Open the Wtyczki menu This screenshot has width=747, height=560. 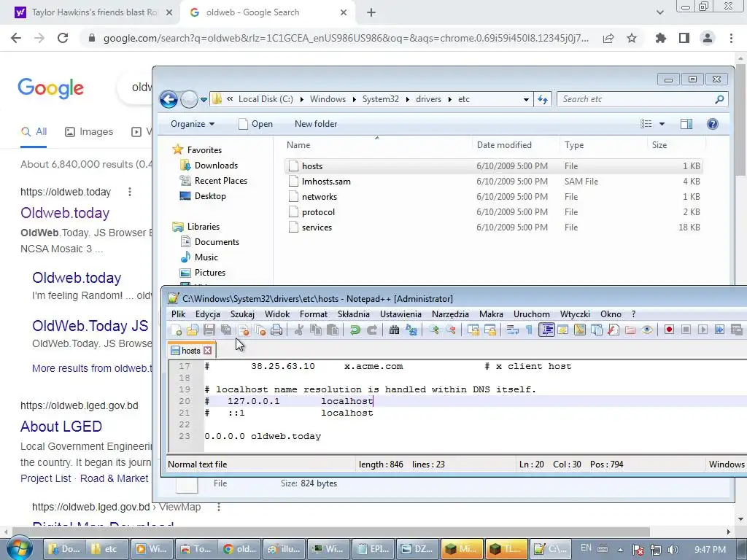coord(575,314)
